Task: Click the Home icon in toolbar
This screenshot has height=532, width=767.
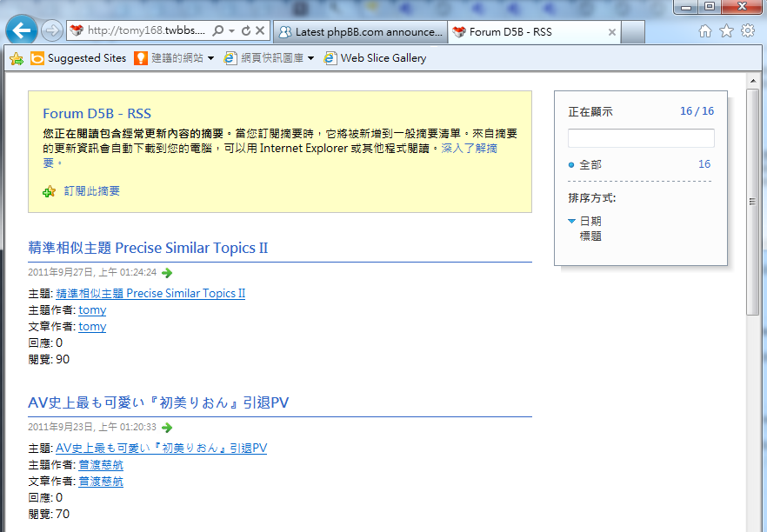Action: pos(705,31)
